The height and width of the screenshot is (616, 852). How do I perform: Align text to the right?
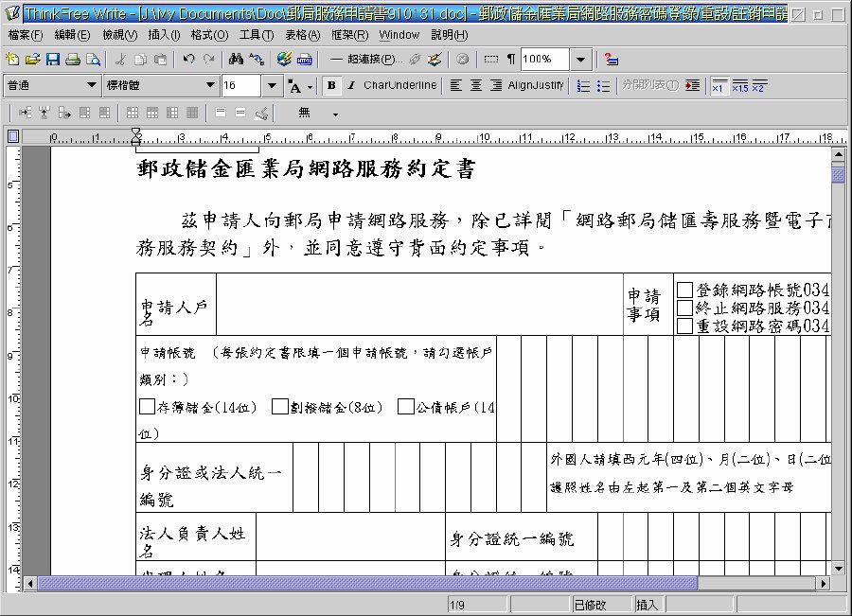coord(496,86)
